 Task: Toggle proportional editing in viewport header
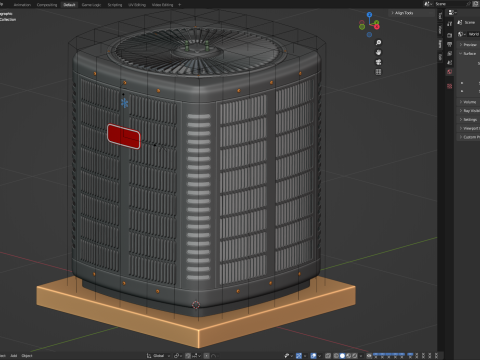[x=207, y=356]
